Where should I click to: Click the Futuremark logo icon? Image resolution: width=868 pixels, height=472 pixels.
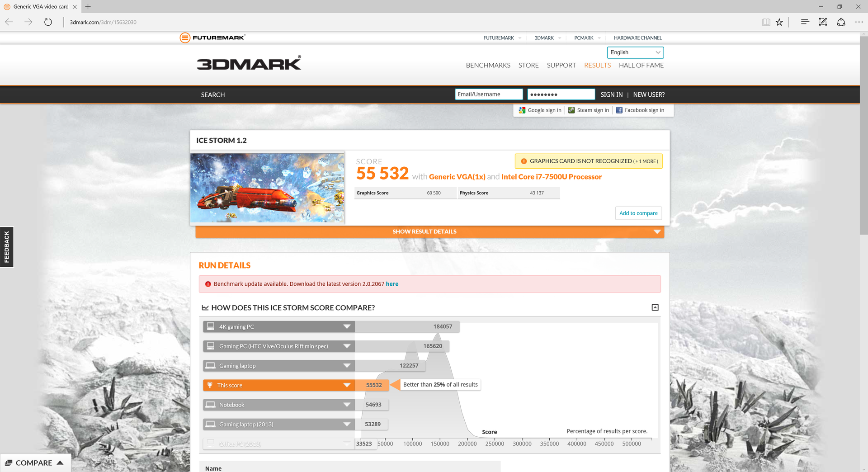tap(184, 38)
